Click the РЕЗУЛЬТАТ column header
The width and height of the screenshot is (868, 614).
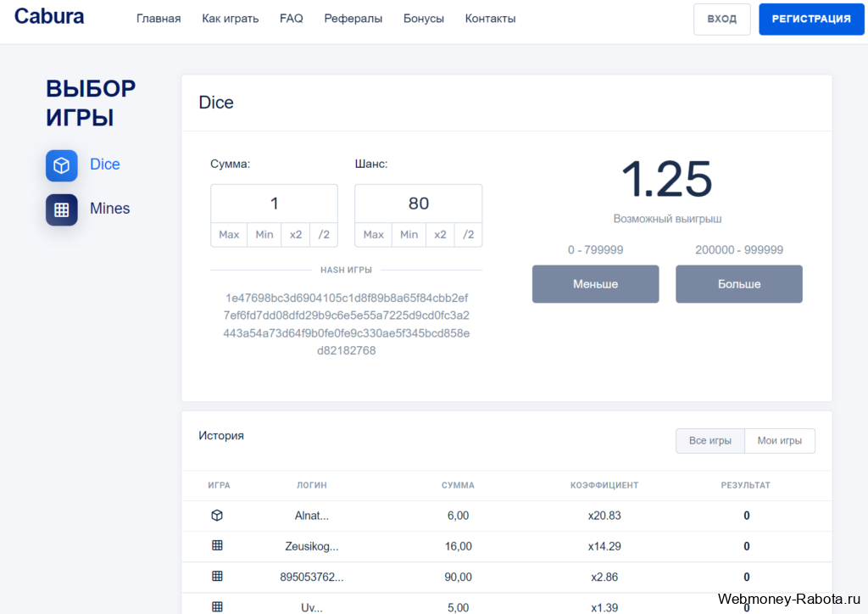[x=746, y=485]
